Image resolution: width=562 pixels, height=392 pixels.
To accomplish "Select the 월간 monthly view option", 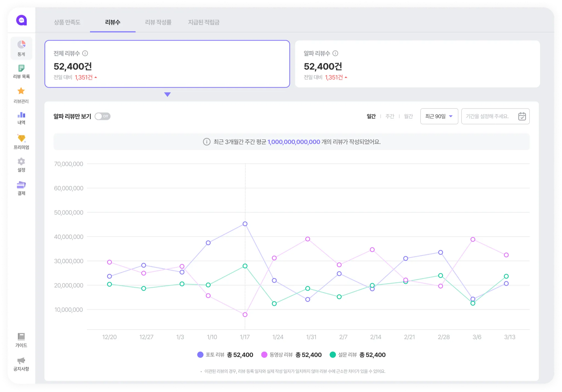I will pos(408,116).
